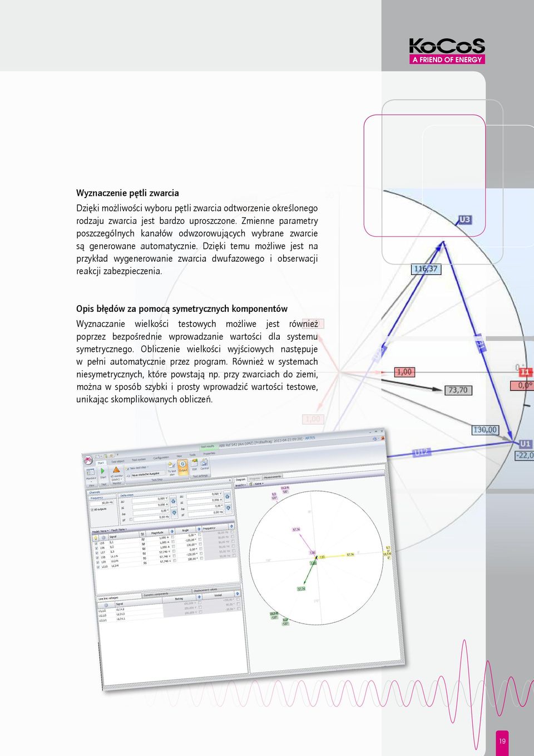This screenshot has width=534, height=756.
Task: Click arrow icon beside Betrag column header
Action: 199,597
